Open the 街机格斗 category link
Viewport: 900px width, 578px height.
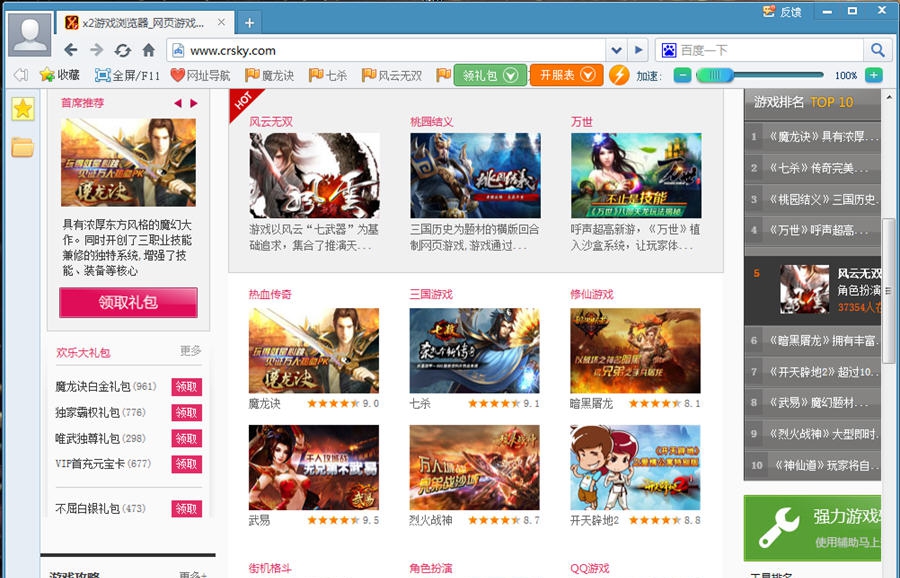pyautogui.click(x=270, y=568)
